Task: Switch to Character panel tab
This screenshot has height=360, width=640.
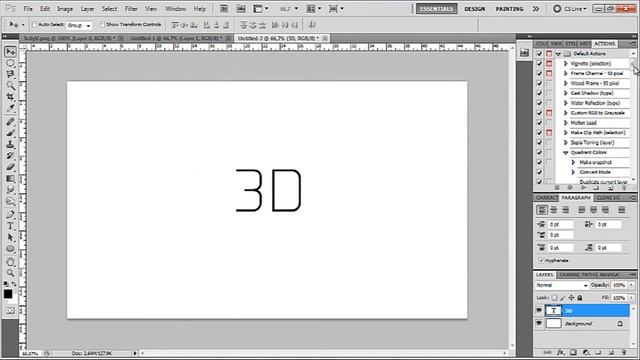Action: (x=546, y=198)
